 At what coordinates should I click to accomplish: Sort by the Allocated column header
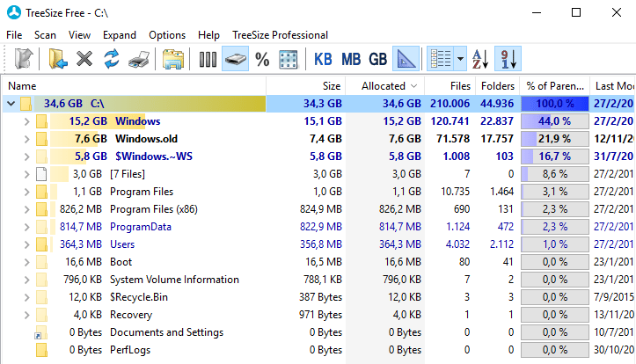tap(385, 86)
